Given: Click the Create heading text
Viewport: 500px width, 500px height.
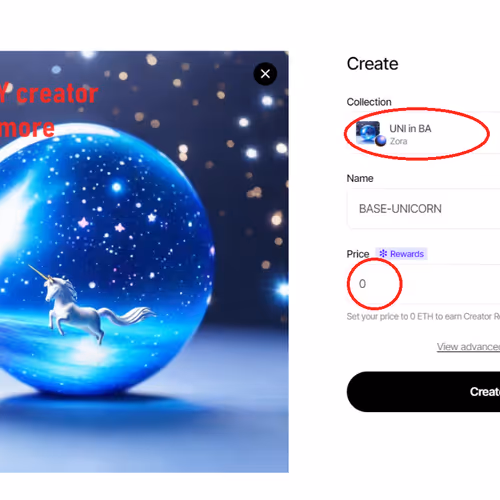Looking at the screenshot, I should [372, 64].
